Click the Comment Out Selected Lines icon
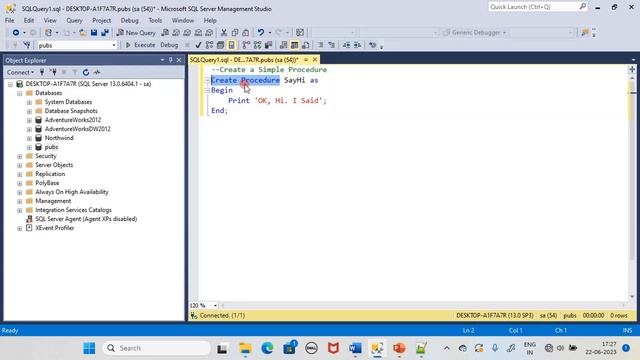Image resolution: width=640 pixels, height=360 pixels. [320, 45]
